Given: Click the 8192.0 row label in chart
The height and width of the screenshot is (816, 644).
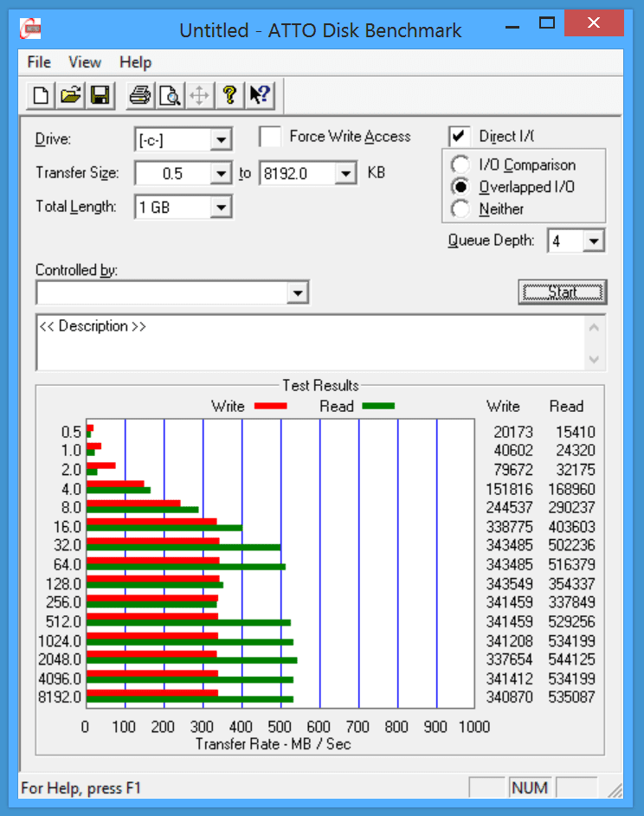Looking at the screenshot, I should coord(60,697).
